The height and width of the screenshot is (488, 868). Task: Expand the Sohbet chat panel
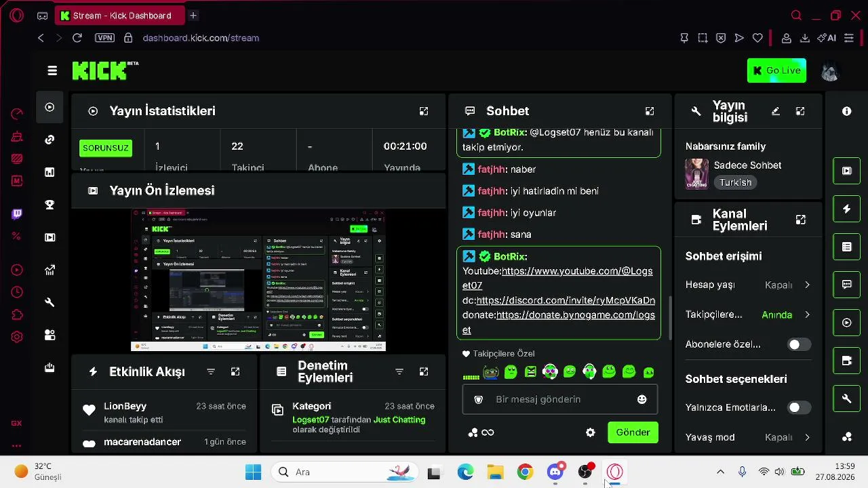650,111
